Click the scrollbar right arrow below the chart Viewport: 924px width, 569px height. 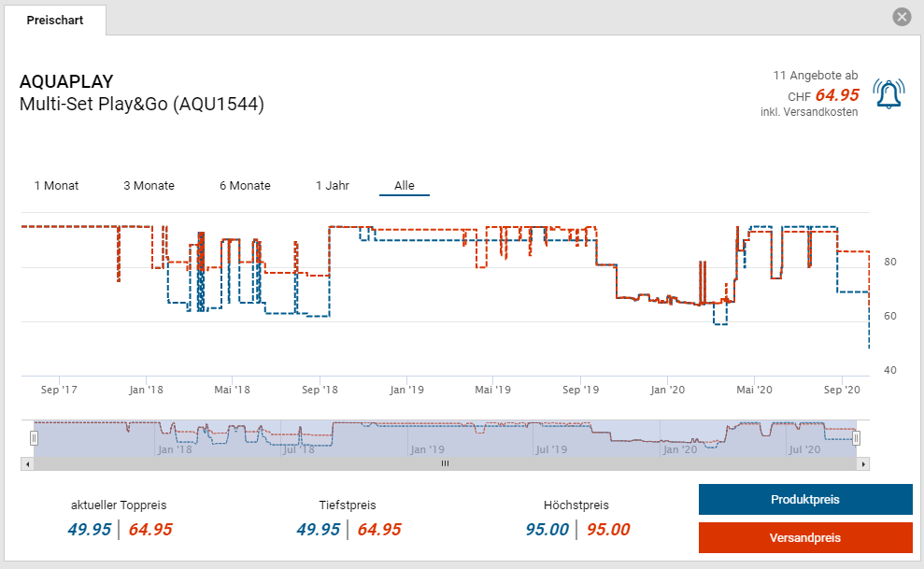click(863, 463)
